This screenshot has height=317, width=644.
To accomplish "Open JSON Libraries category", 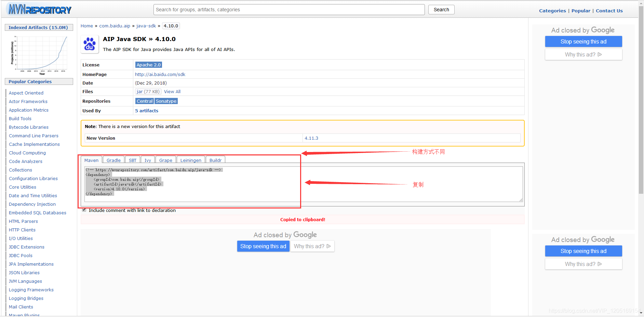I will (24, 272).
